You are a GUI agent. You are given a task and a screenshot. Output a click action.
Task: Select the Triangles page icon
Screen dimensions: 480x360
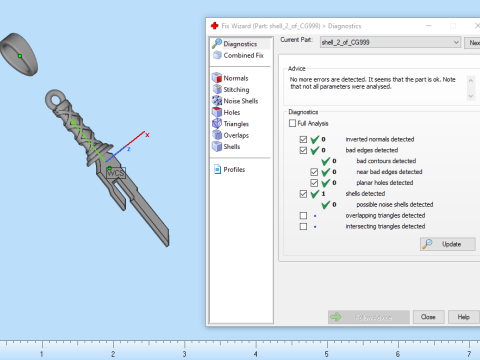click(x=217, y=124)
